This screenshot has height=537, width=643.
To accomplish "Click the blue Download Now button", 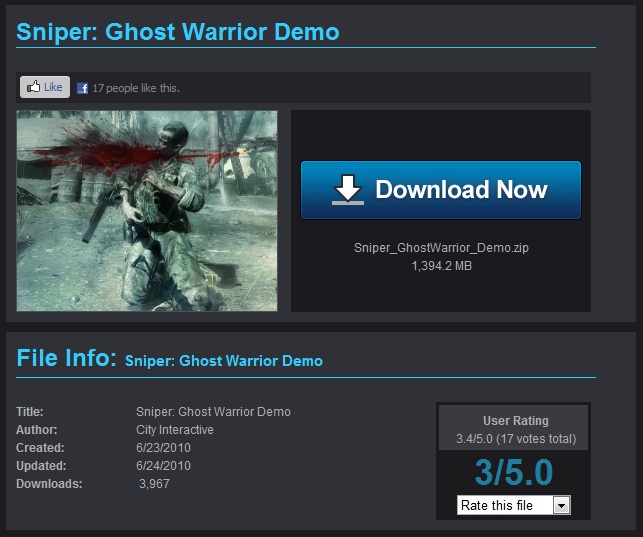I will click(x=441, y=190).
